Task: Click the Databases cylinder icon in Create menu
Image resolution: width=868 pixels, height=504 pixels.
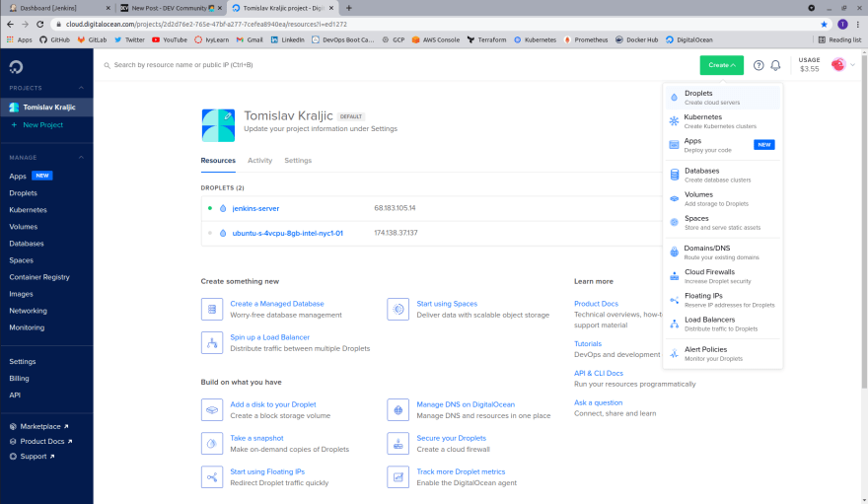Action: tap(675, 175)
